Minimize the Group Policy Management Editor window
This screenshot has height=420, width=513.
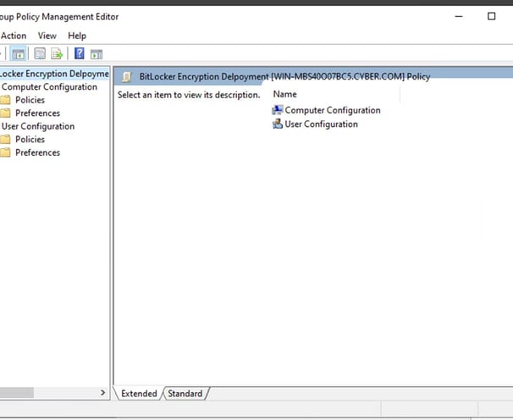(459, 16)
